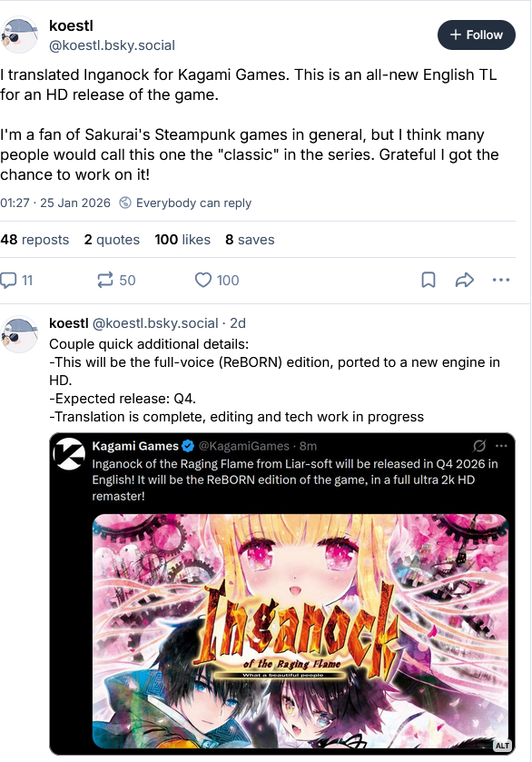Open koestl's avatar in the reply

pos(19,334)
